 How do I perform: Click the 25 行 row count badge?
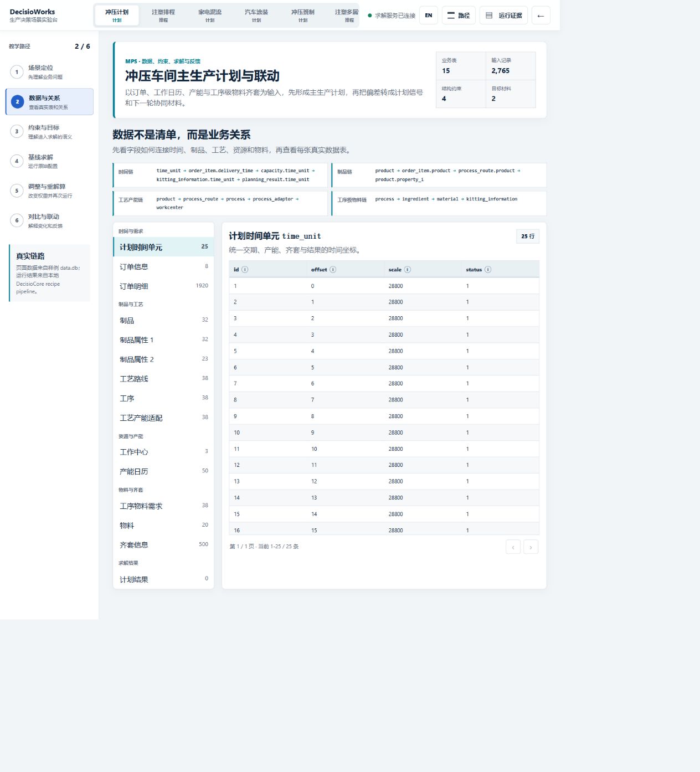click(x=528, y=236)
